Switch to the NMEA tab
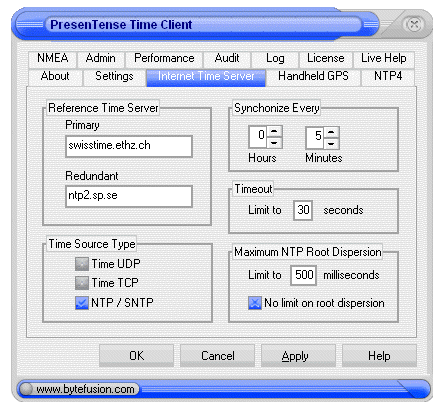Image resolution: width=443 pixels, height=416 pixels. click(53, 59)
